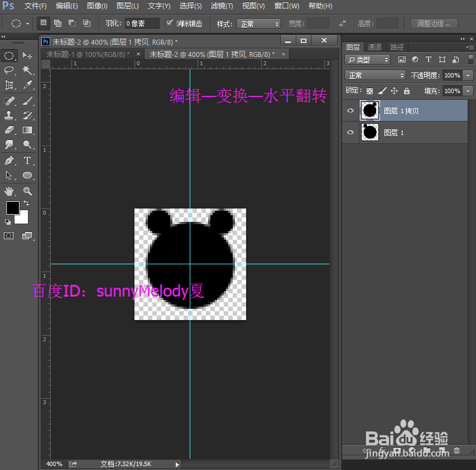The image size is (476, 470).
Task: Select the Brush tool
Action: (x=27, y=101)
